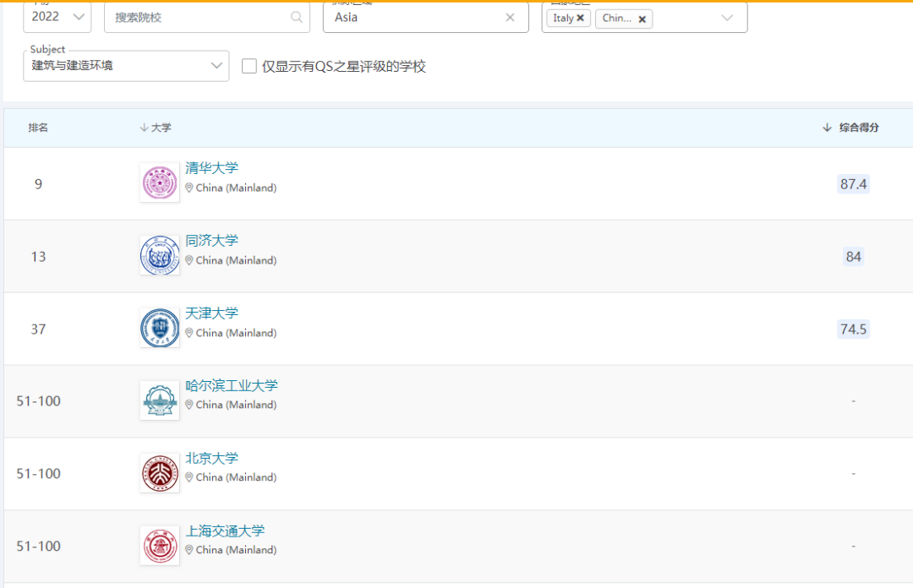Open 天津大学 link
This screenshot has height=588, width=913.
pyautogui.click(x=212, y=313)
